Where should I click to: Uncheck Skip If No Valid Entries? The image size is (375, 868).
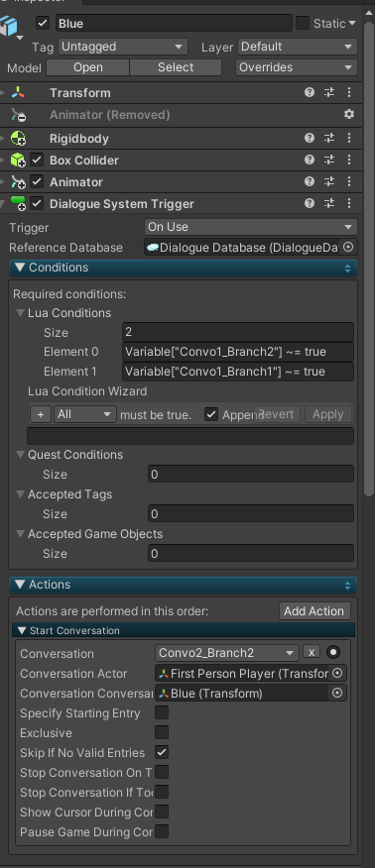tap(162, 752)
